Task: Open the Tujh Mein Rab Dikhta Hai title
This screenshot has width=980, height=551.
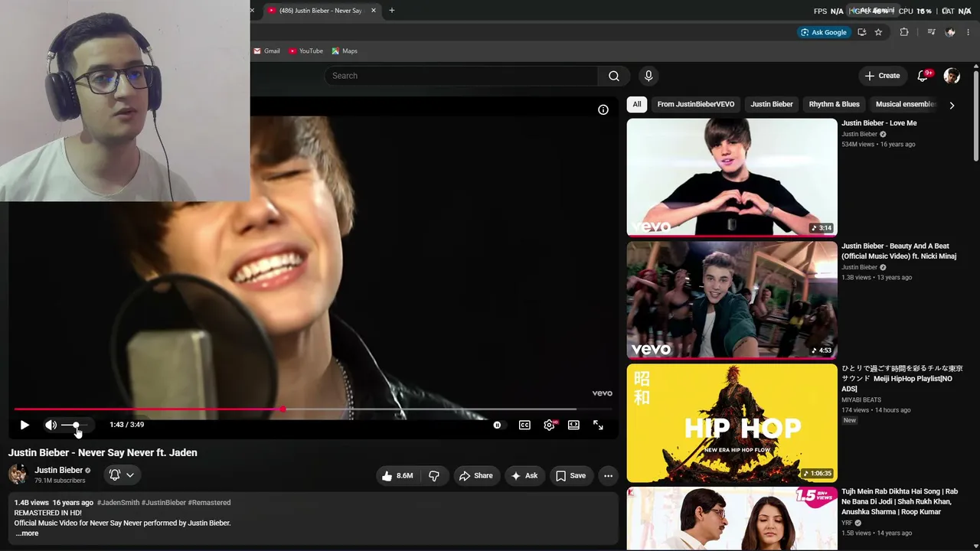Action: point(900,501)
